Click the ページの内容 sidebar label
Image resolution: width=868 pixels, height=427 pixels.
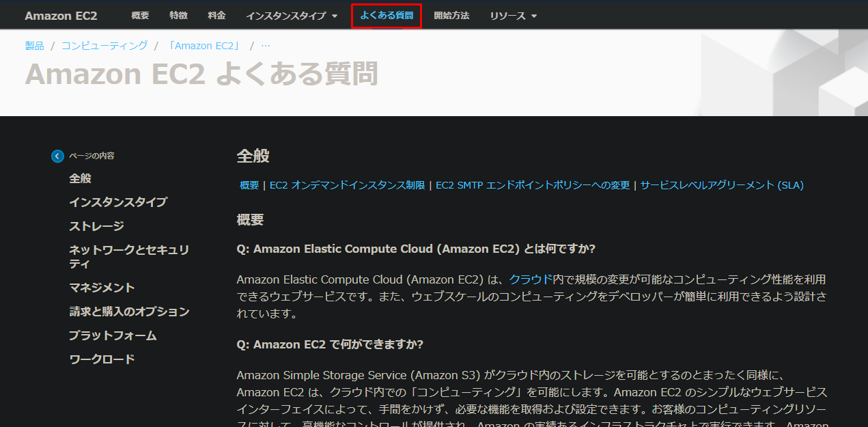coord(92,156)
